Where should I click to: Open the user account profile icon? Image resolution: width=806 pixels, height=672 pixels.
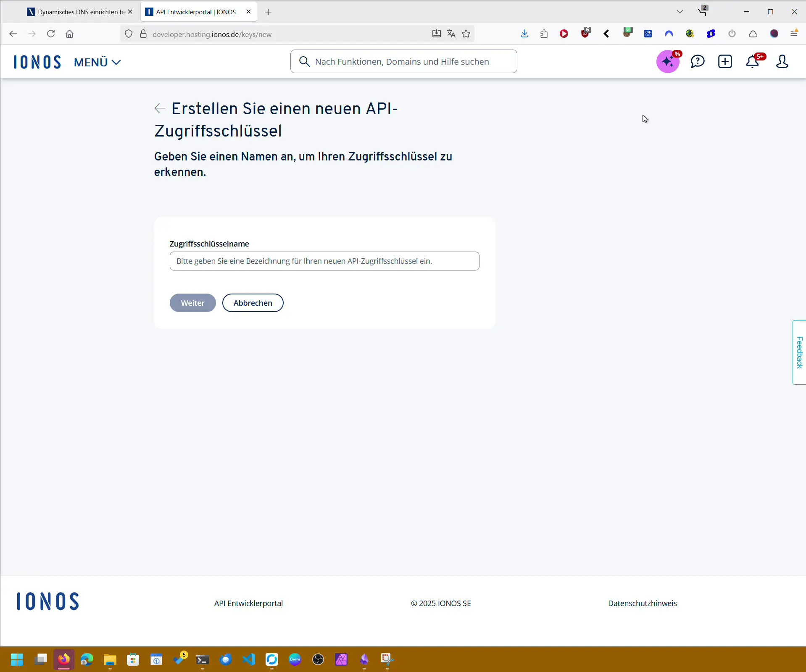tap(782, 62)
